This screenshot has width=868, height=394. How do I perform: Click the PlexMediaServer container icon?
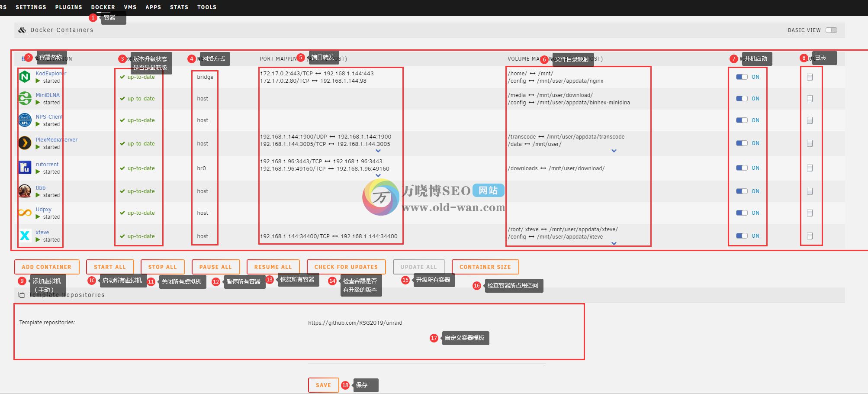(x=25, y=143)
